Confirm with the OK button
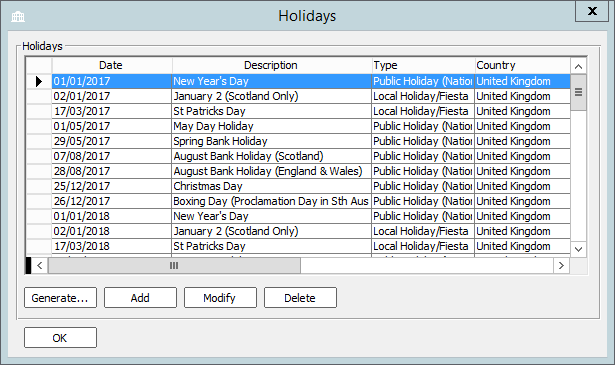This screenshot has width=615, height=365. coord(60,338)
